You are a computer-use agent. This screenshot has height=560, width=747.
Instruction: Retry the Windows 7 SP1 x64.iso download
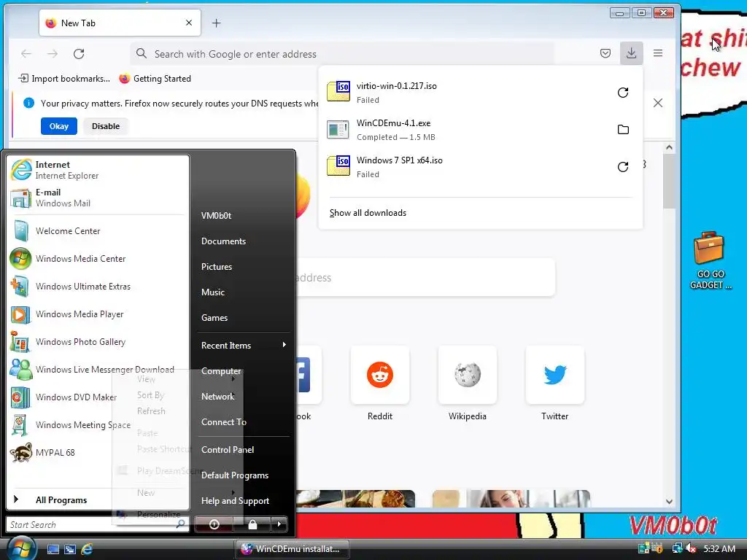623,167
